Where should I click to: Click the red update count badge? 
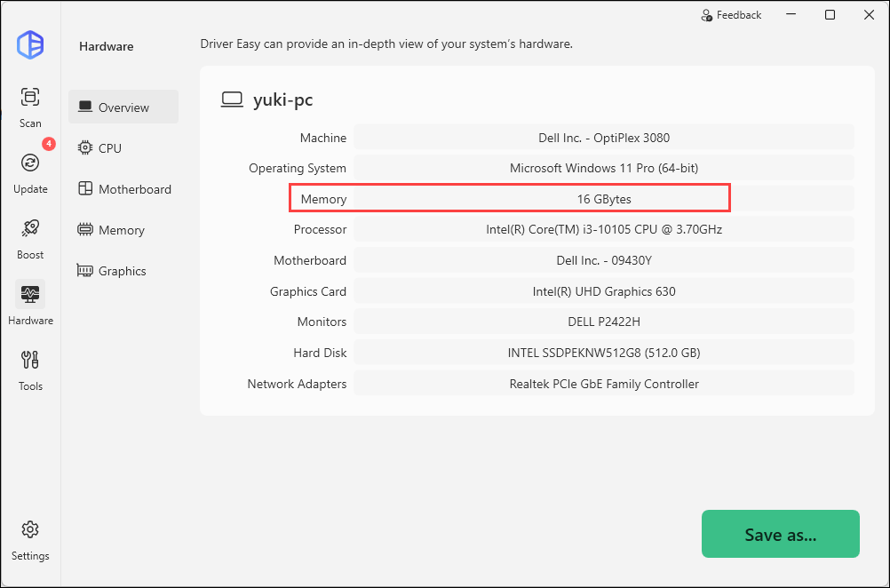[x=49, y=144]
